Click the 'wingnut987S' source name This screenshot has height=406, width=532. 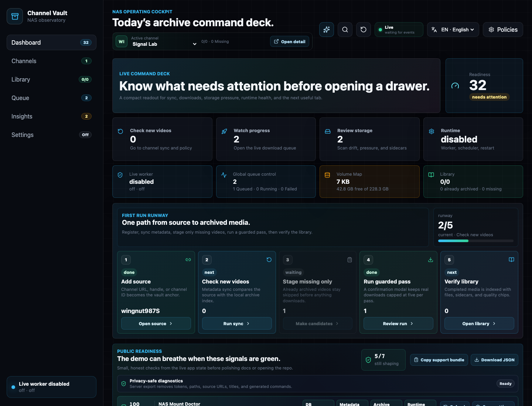pyautogui.click(x=140, y=311)
